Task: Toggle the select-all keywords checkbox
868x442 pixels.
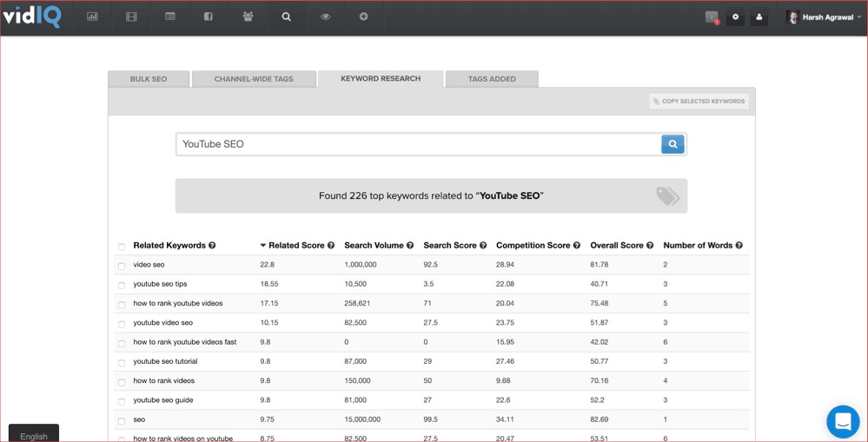Action: click(122, 247)
